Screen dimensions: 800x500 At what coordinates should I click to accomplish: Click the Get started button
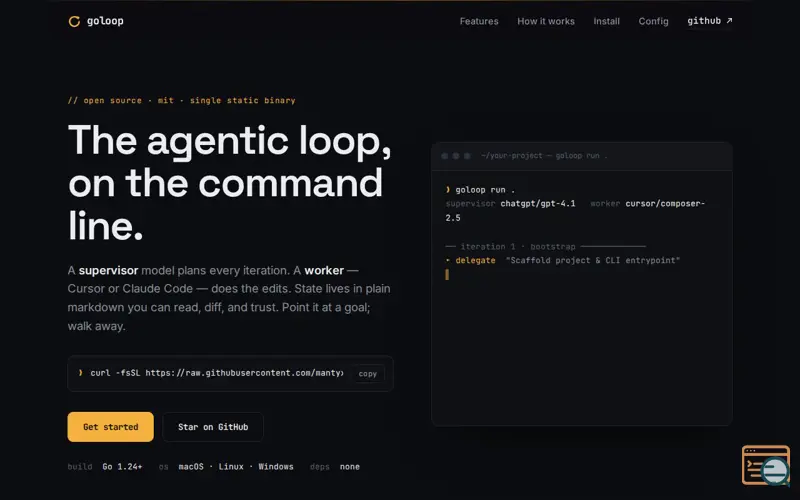click(x=110, y=427)
